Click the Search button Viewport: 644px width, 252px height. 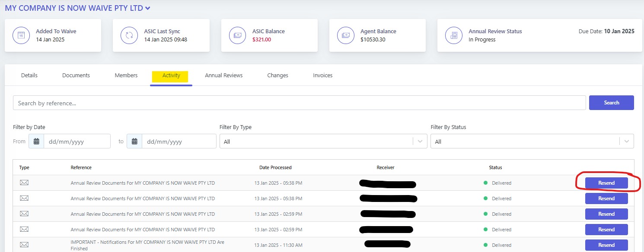coord(611,103)
